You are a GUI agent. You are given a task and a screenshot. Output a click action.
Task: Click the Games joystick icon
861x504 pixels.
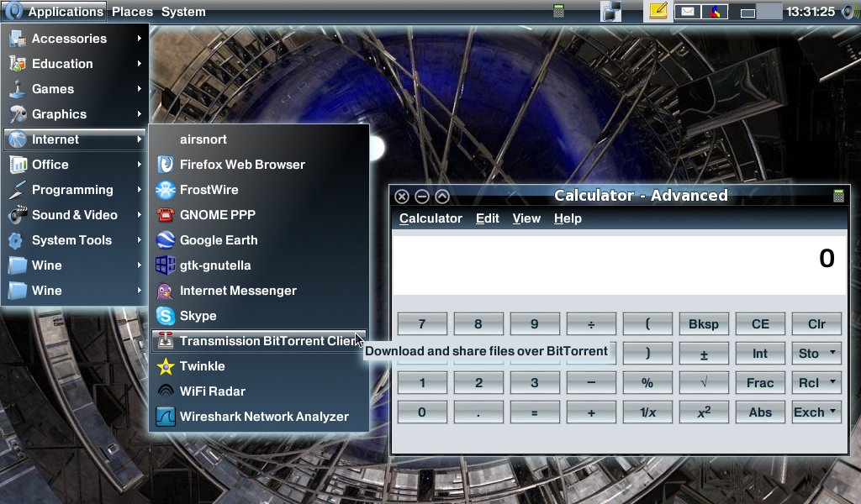pyautogui.click(x=18, y=89)
